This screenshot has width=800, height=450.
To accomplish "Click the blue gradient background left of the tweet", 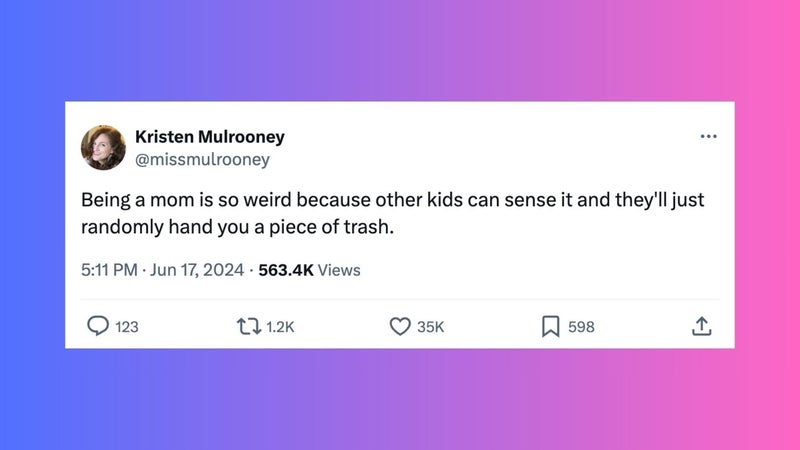I will coord(32,225).
